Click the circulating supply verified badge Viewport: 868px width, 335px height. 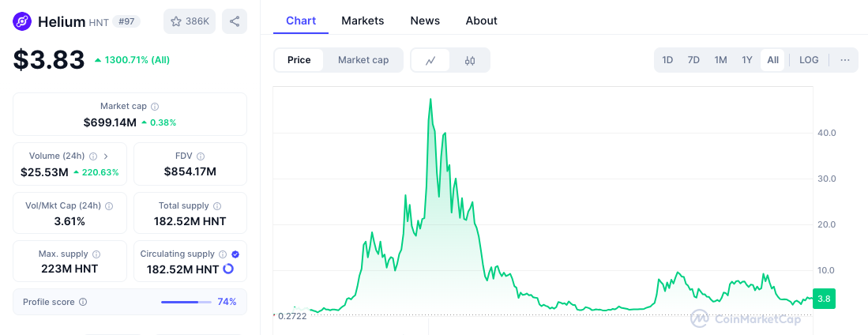point(235,254)
